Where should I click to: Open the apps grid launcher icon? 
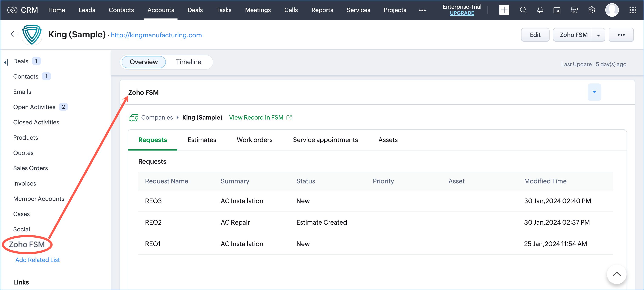tap(633, 10)
